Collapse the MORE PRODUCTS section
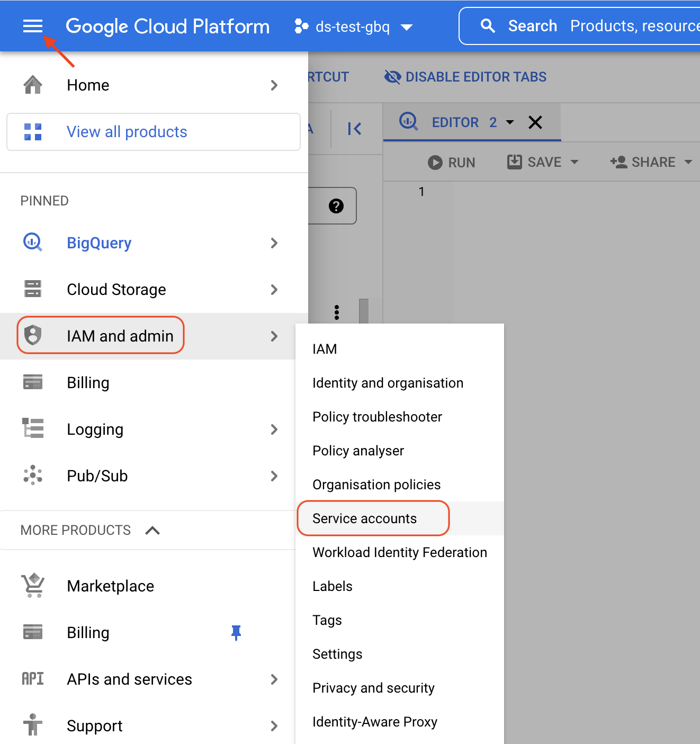 click(152, 530)
